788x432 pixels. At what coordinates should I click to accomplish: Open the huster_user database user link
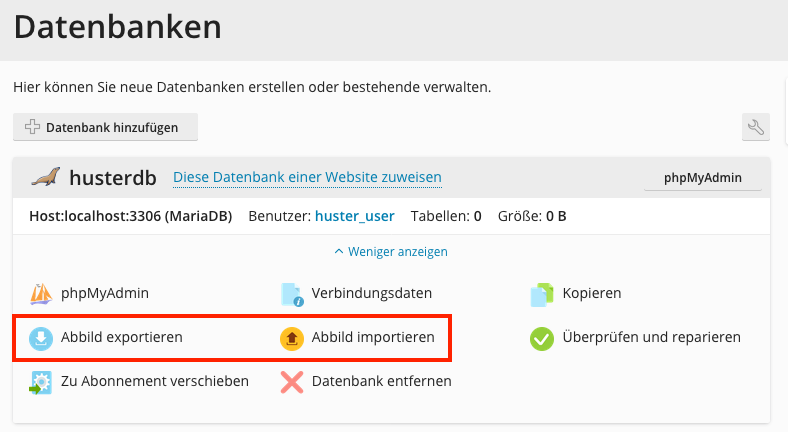click(354, 215)
